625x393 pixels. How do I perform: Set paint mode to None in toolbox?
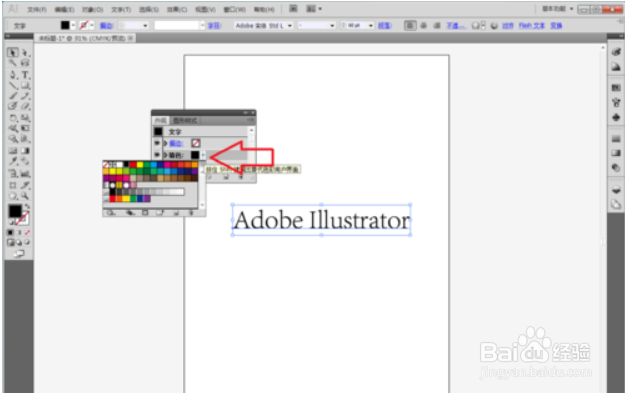(x=27, y=232)
